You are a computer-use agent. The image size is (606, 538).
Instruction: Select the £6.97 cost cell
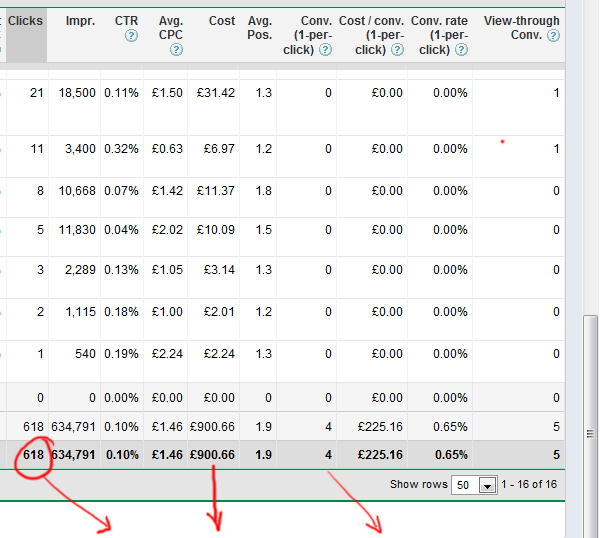click(x=219, y=149)
